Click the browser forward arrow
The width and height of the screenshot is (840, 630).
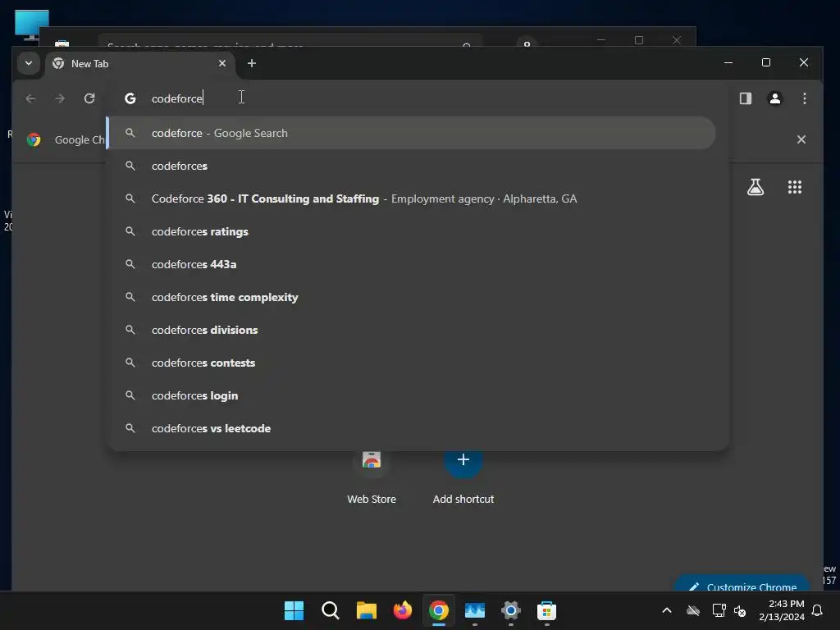pyautogui.click(x=60, y=98)
